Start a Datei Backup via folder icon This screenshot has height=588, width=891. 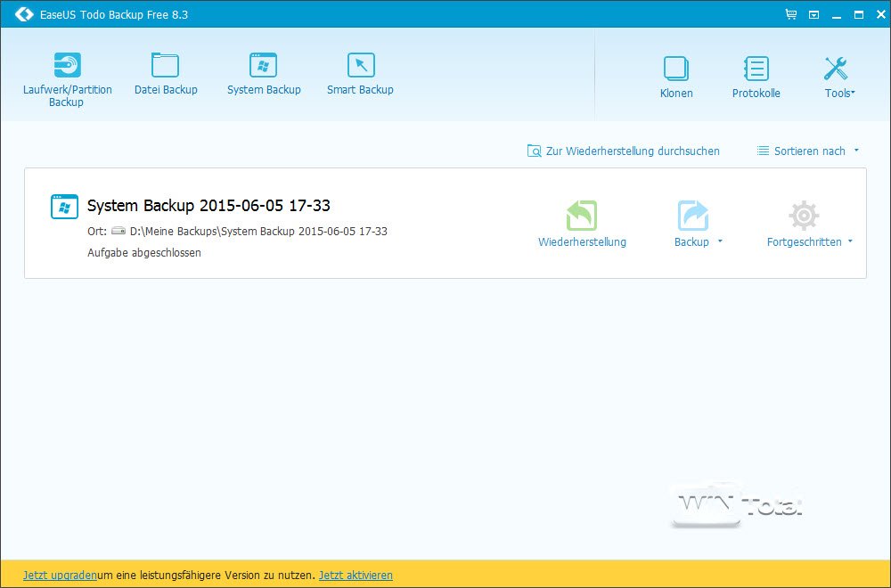tap(166, 65)
